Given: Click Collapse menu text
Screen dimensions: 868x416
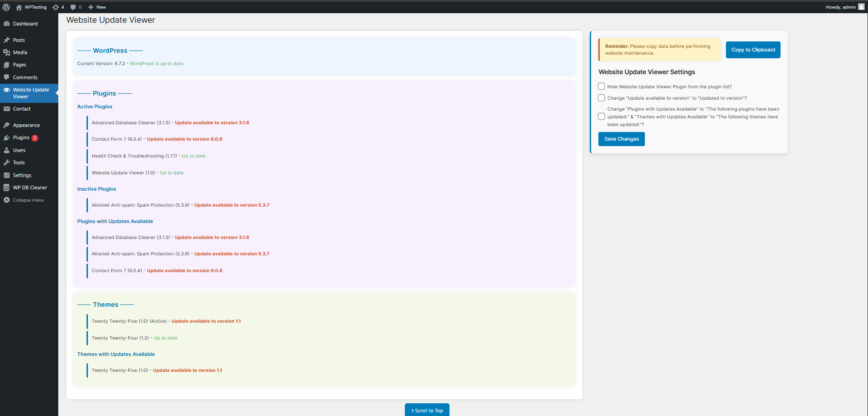Looking at the screenshot, I should coord(28,200).
